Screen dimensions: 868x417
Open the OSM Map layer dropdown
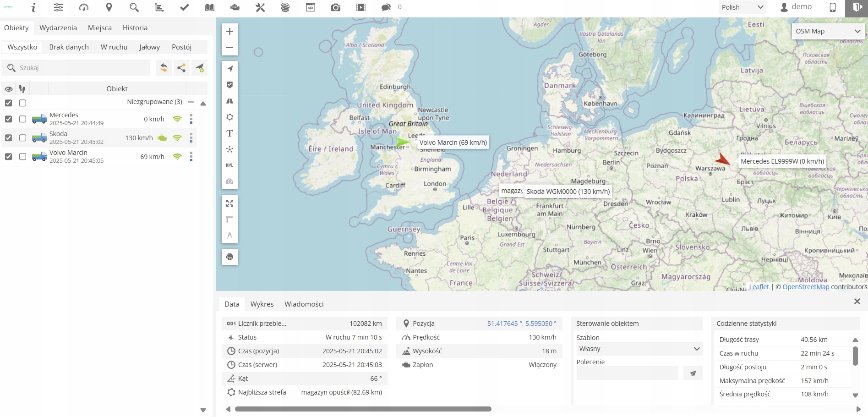point(828,31)
